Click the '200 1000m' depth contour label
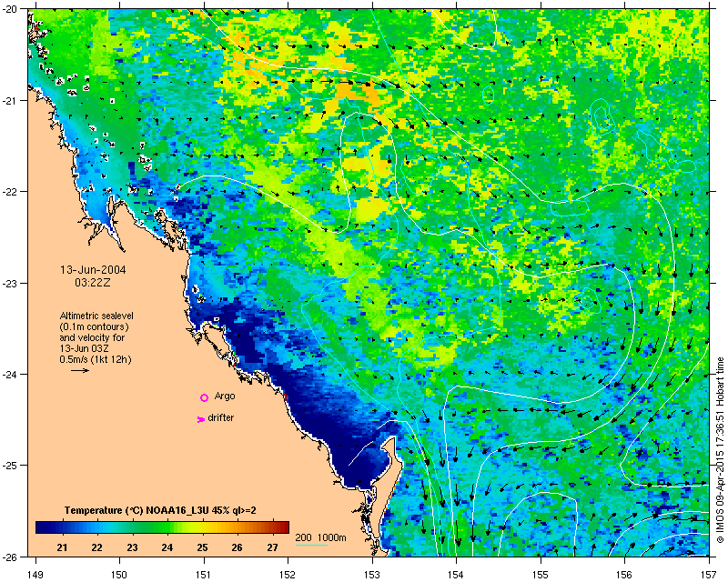Viewport: 728px width, 582px height. [321, 538]
